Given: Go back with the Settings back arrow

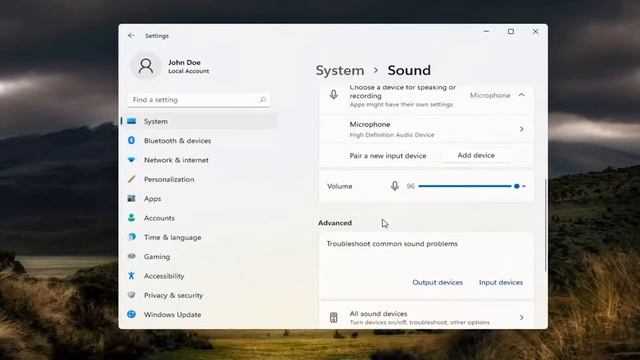Looking at the screenshot, I should 131,36.
